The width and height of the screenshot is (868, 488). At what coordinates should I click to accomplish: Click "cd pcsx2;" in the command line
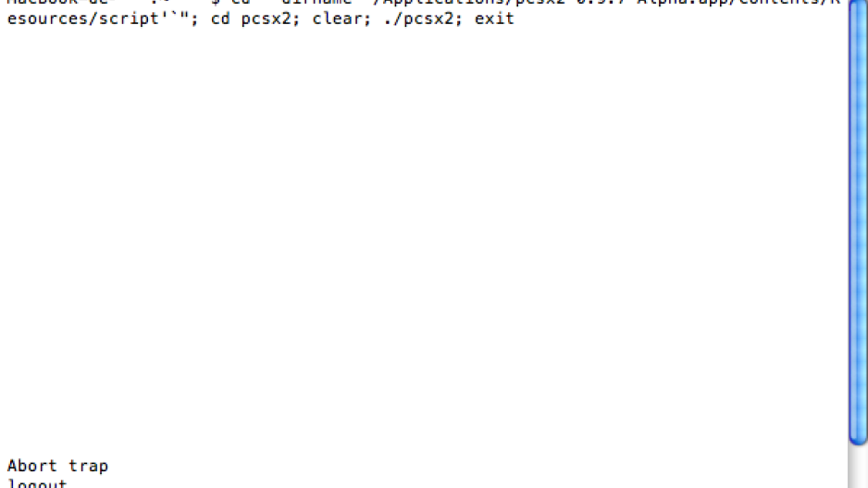coord(255,19)
